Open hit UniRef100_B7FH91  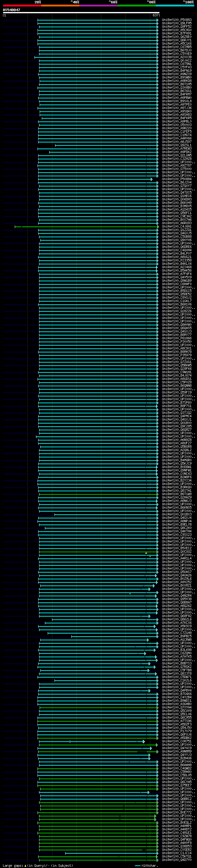177,33
